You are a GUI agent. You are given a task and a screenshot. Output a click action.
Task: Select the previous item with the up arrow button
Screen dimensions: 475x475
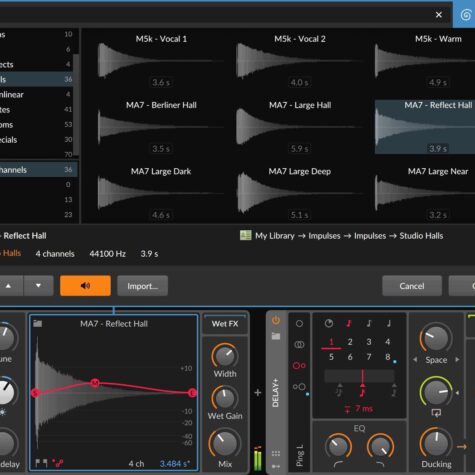coord(9,286)
